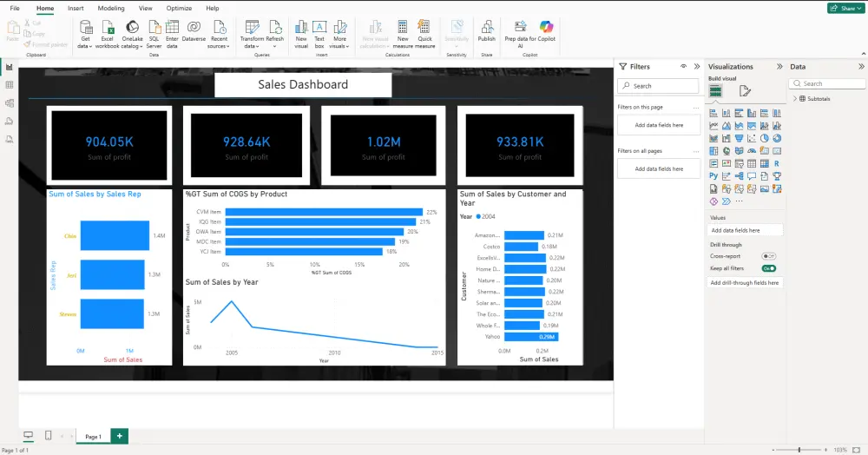Click in the Data pane search box
This screenshot has height=455, width=868.
827,83
